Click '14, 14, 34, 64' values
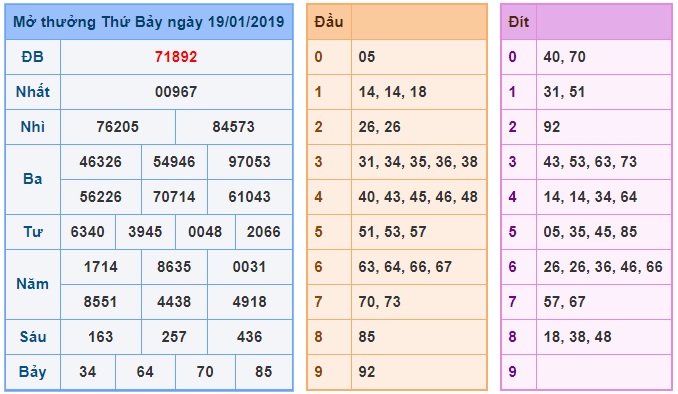 [x=591, y=197]
